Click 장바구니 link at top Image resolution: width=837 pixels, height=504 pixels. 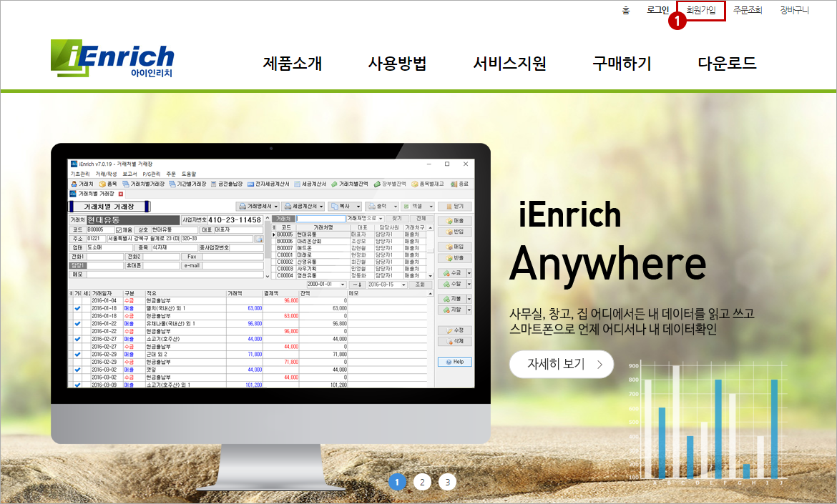[x=794, y=10]
